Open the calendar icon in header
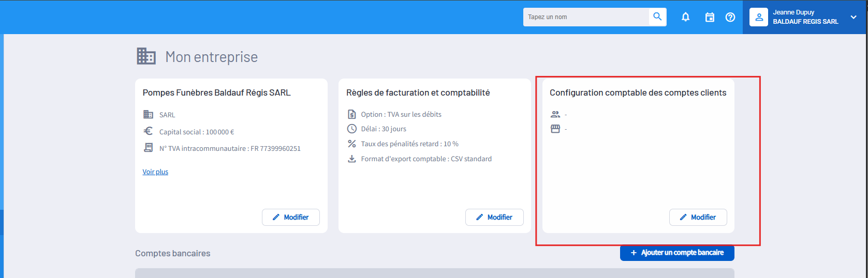Screen dimensions: 868x278 click(710, 17)
